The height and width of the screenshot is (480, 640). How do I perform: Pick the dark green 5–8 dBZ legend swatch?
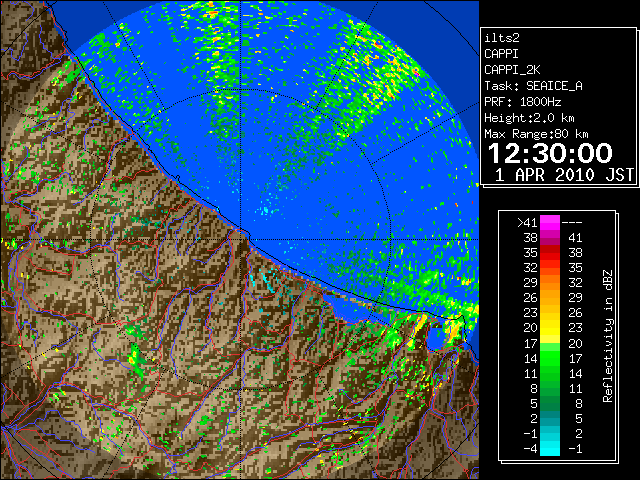550,404
